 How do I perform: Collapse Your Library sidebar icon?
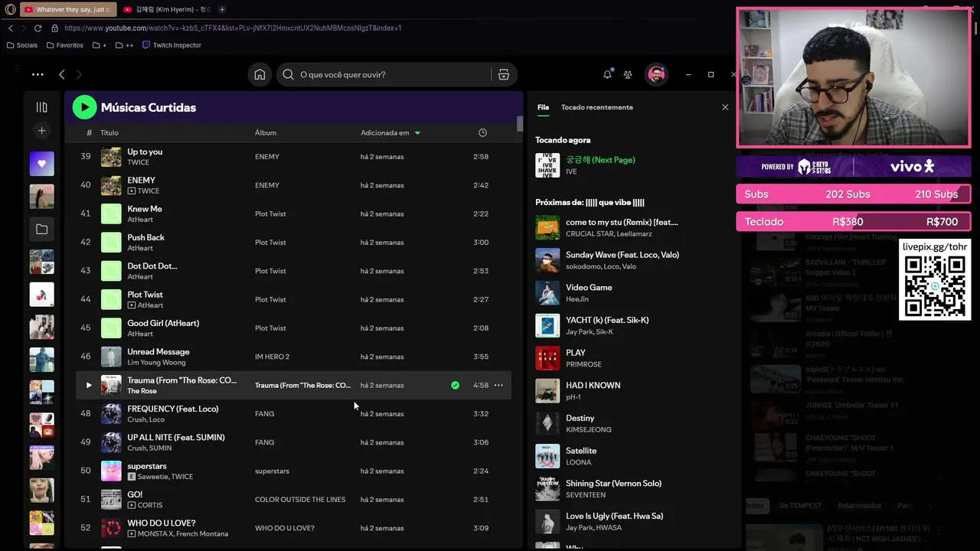41,107
